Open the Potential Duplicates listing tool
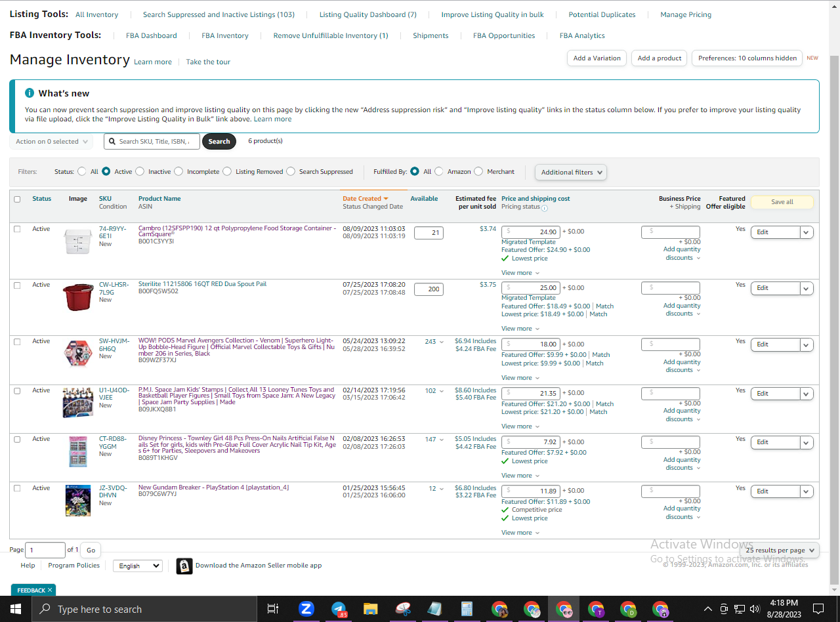The height and width of the screenshot is (622, 840). click(602, 14)
